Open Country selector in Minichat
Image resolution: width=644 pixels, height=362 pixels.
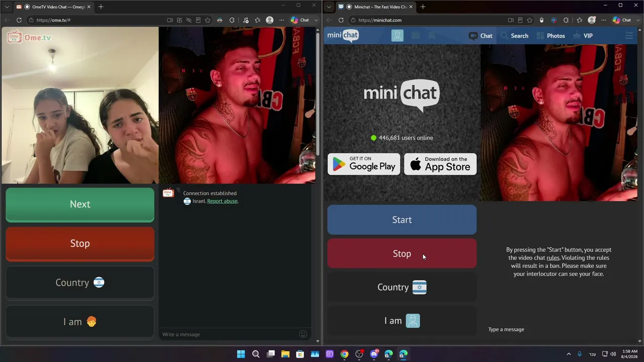coord(402,287)
